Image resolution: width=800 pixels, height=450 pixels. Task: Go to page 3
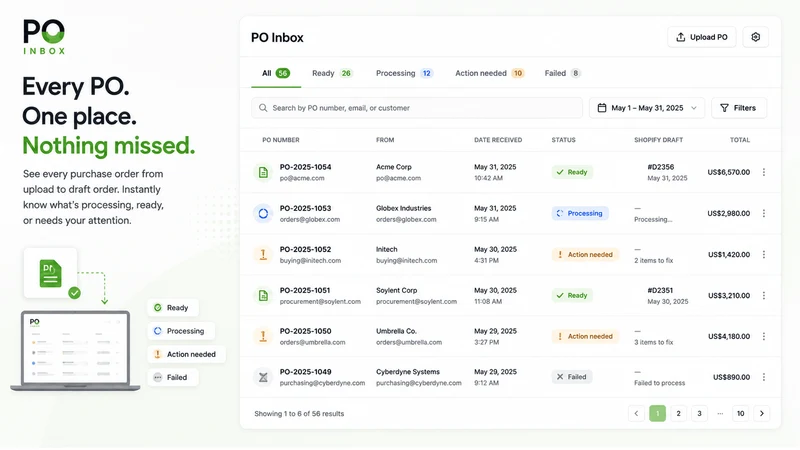[699, 414]
